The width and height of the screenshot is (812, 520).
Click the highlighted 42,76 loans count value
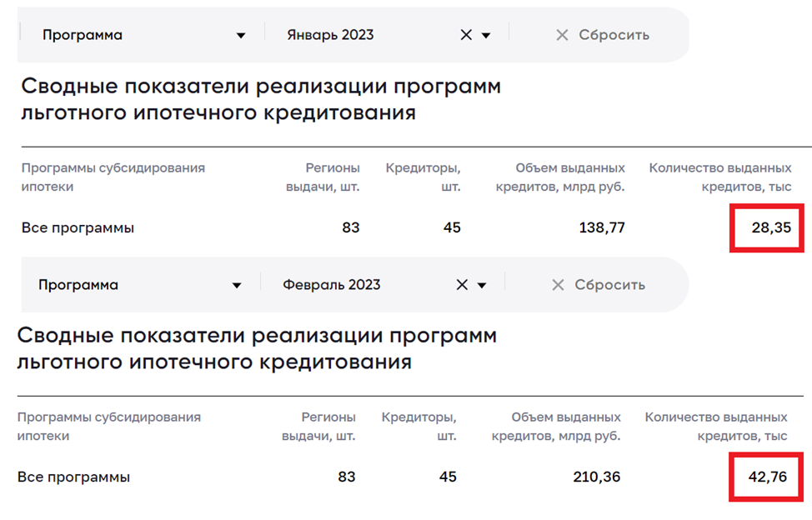[768, 477]
